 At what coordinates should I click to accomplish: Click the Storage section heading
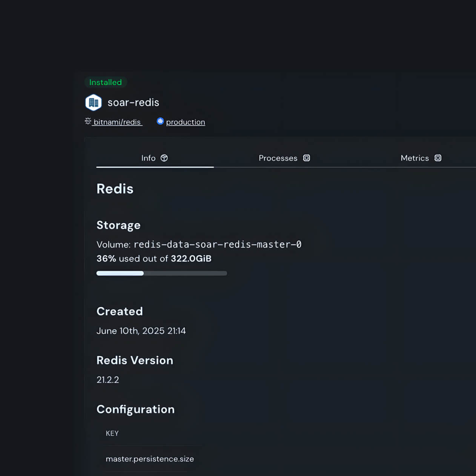(x=118, y=225)
